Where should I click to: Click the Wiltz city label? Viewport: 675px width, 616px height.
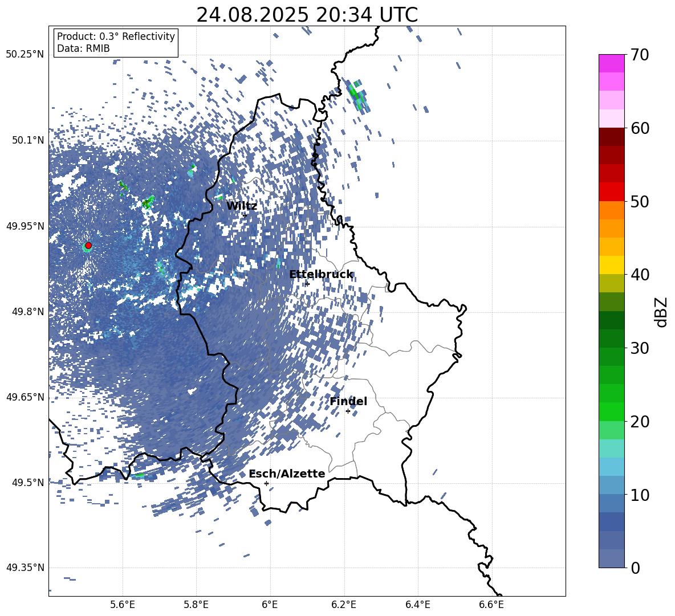pos(242,206)
